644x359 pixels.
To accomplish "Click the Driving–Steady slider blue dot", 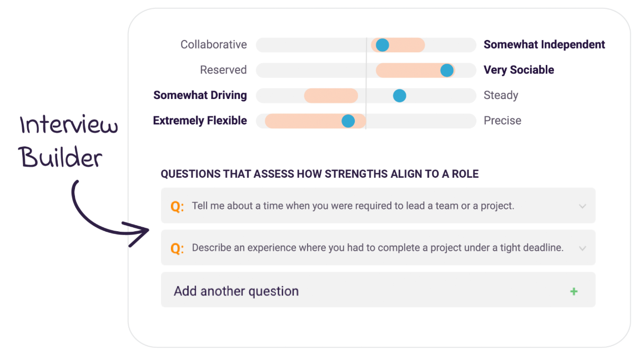I will (x=399, y=96).
